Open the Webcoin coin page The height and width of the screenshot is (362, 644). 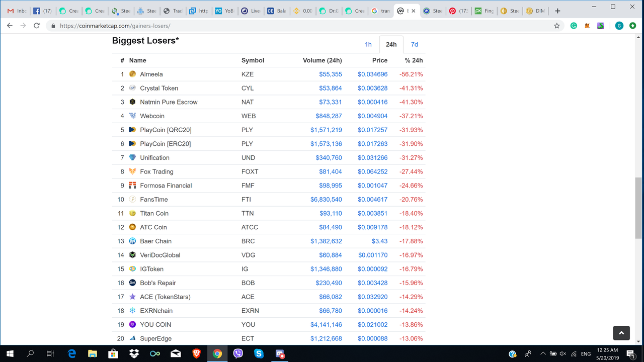(x=152, y=116)
